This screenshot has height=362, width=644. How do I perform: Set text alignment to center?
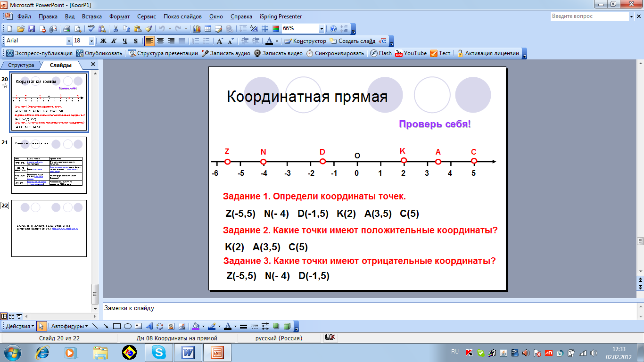160,41
